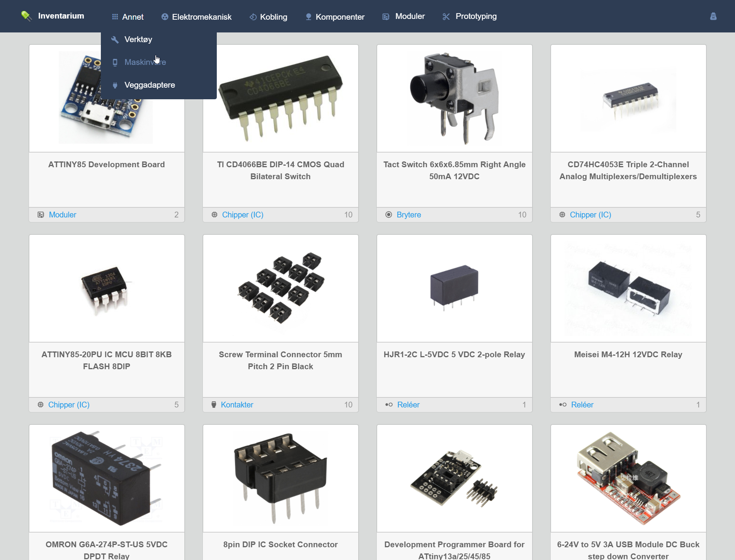Follow the Moduler category link on ATTINY85 board

pyautogui.click(x=63, y=215)
